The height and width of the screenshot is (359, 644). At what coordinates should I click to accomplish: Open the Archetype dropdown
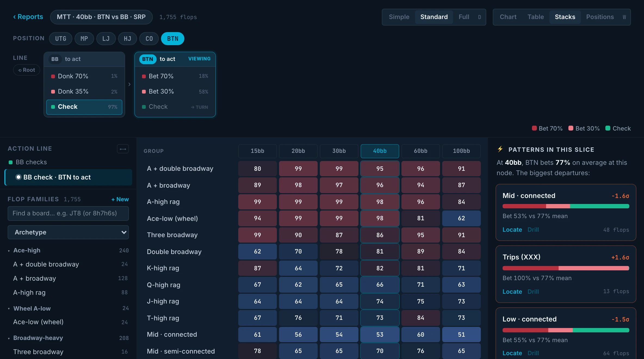pos(68,232)
